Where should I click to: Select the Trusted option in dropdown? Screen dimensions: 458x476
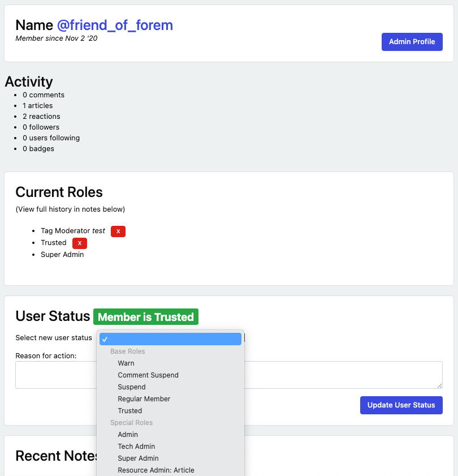point(130,411)
